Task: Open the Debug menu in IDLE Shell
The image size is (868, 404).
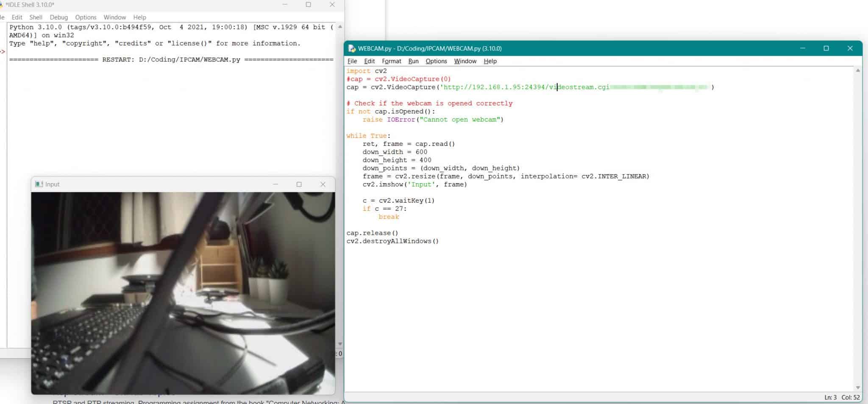Action: point(59,17)
